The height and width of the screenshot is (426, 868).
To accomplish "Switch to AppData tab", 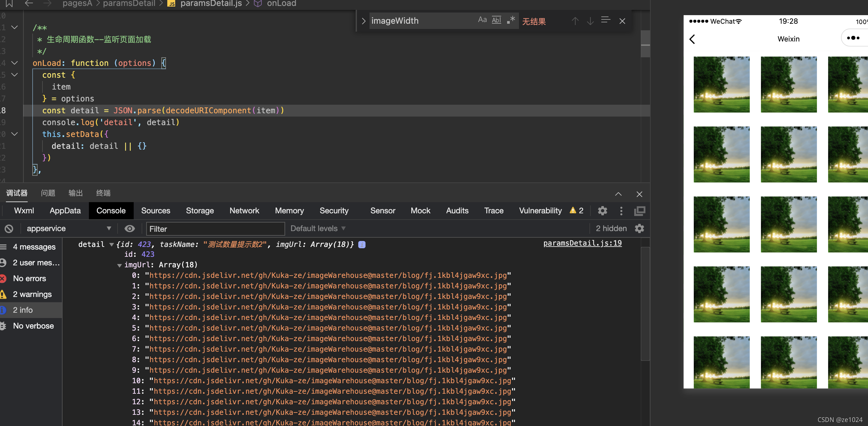I will click(x=65, y=210).
